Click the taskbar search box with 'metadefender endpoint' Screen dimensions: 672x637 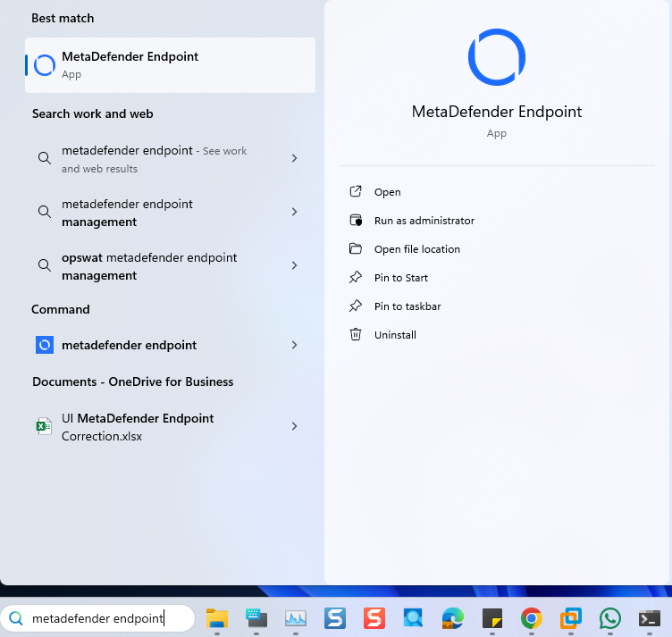pos(97,618)
